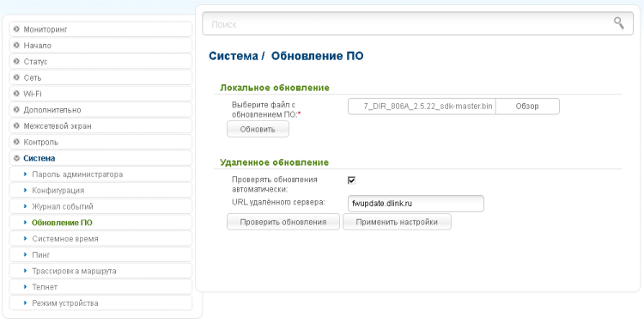This screenshot has width=644, height=324.
Task: Click the Локальное обновление section title
Action: click(275, 88)
